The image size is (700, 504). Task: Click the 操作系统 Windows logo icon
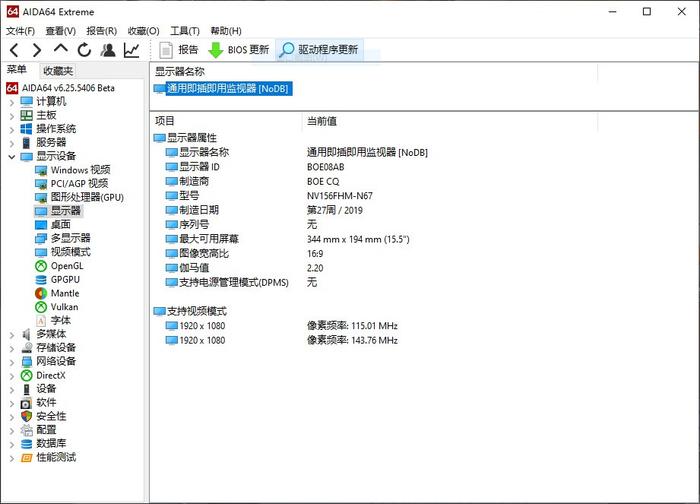pyautogui.click(x=26, y=129)
